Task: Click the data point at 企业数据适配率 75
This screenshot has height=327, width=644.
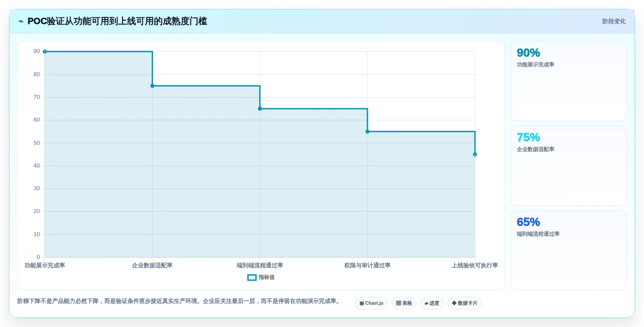Action: (152, 86)
